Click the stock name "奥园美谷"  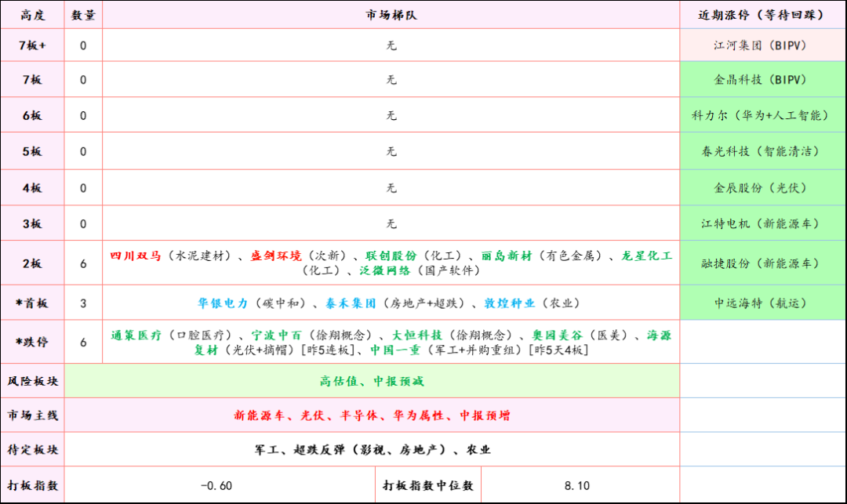(557, 335)
